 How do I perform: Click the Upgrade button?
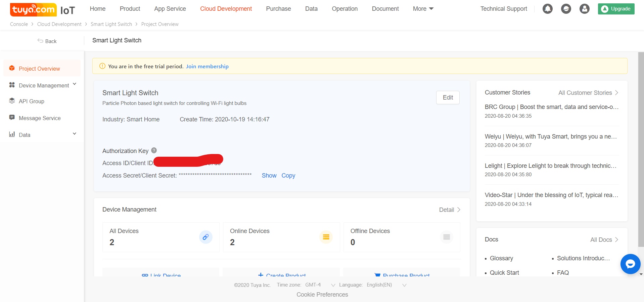pyautogui.click(x=616, y=9)
